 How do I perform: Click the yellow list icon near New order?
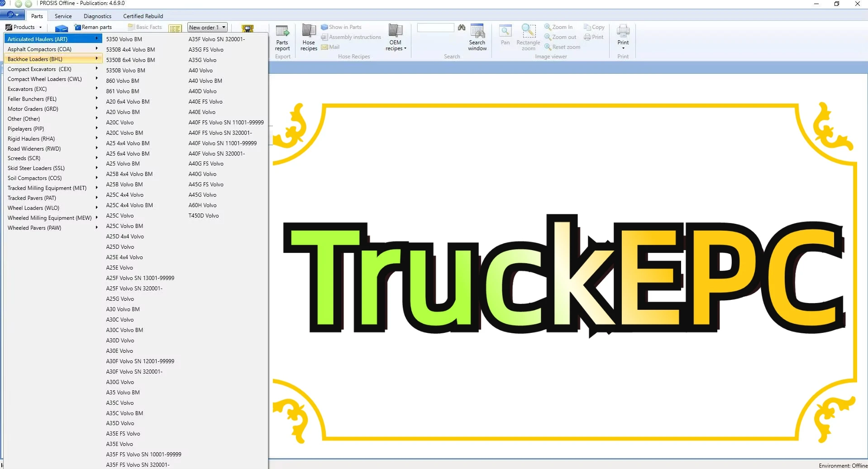pos(175,28)
